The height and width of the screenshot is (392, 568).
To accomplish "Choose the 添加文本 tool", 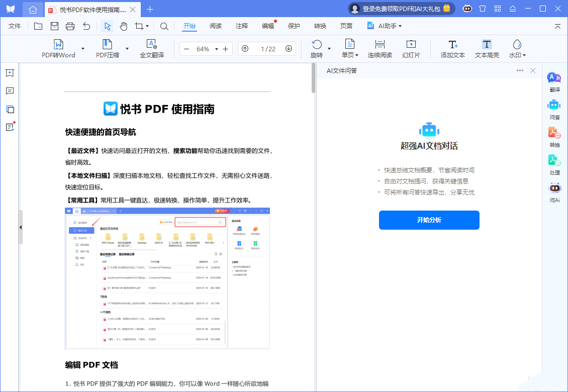I will tap(453, 49).
